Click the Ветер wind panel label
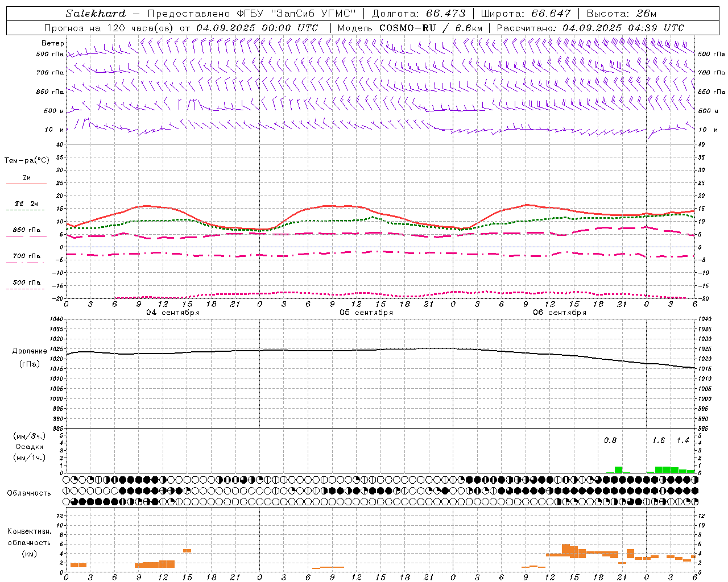 pos(53,43)
